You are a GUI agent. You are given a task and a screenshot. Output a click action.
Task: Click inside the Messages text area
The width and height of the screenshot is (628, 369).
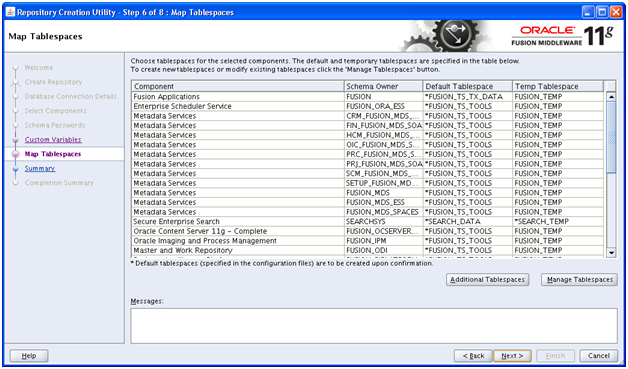coord(374,326)
